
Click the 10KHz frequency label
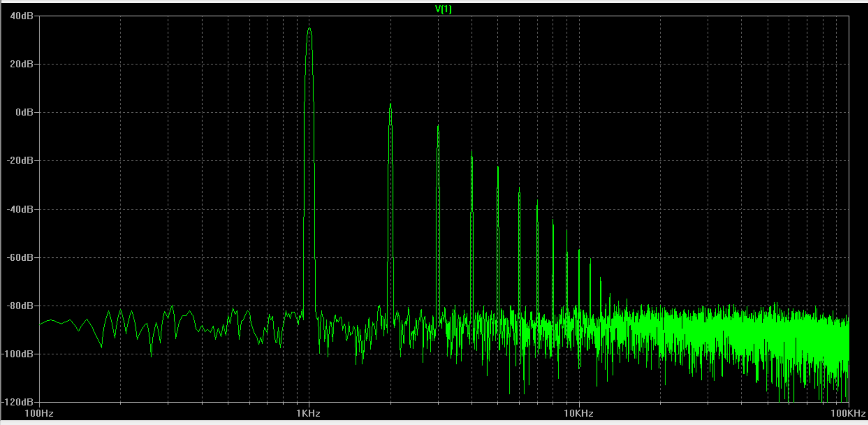point(578,413)
